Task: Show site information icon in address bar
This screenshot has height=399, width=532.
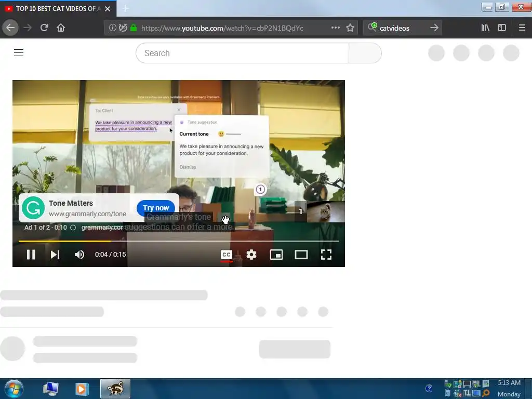Action: (x=112, y=28)
